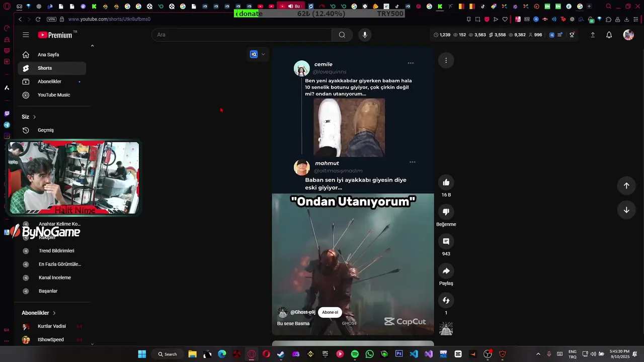Start voice search with microphone
Viewport: 644px width, 362px height.
(x=365, y=35)
